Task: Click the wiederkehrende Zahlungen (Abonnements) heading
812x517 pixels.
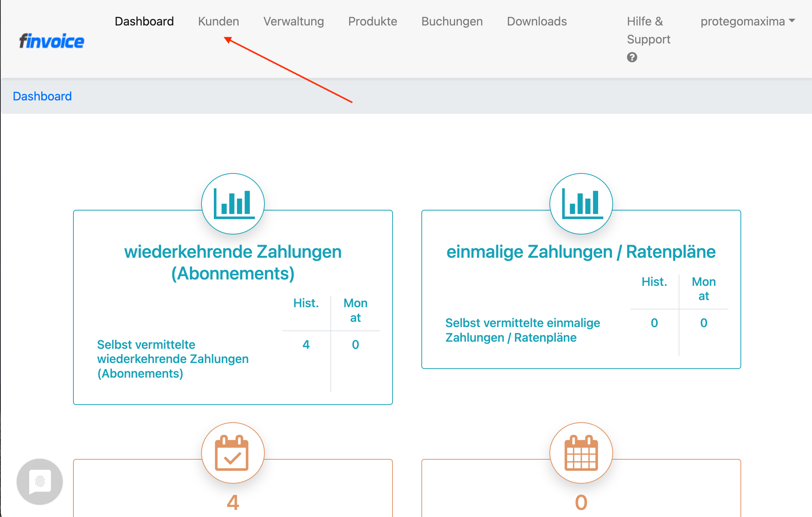Action: point(233,262)
